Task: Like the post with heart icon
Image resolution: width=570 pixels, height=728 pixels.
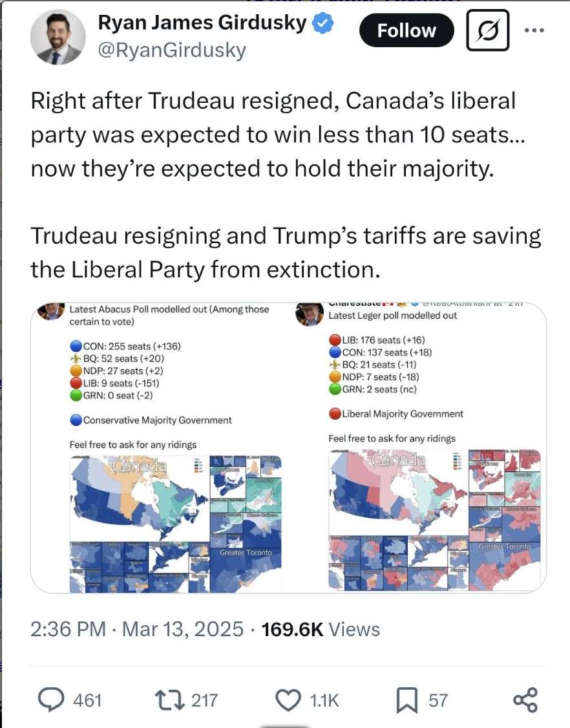Action: coord(288,700)
